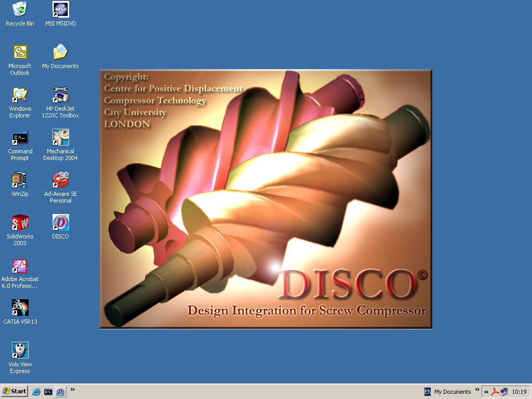
Task: Expand the My Documents toolbar chevron
Action: tap(477, 390)
